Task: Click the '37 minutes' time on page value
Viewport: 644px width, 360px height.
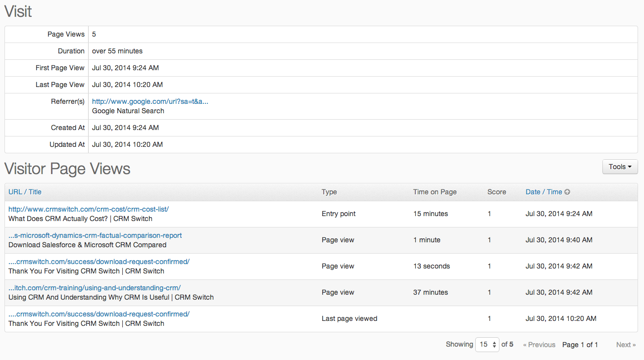Action: point(431,292)
